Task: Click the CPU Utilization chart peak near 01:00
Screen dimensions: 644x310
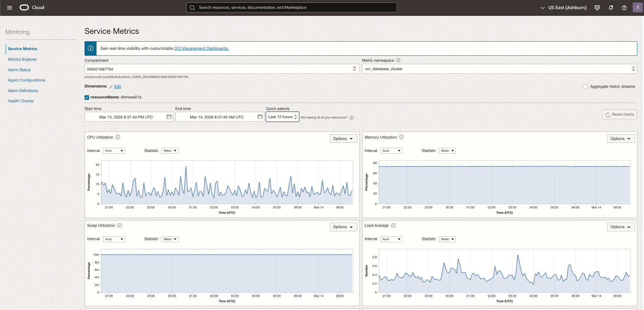Action: (186, 167)
